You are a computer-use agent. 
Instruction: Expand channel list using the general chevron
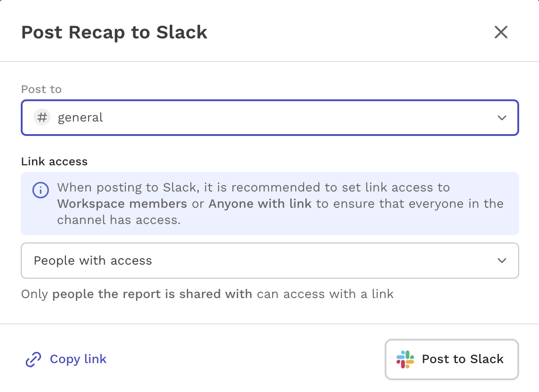click(502, 118)
